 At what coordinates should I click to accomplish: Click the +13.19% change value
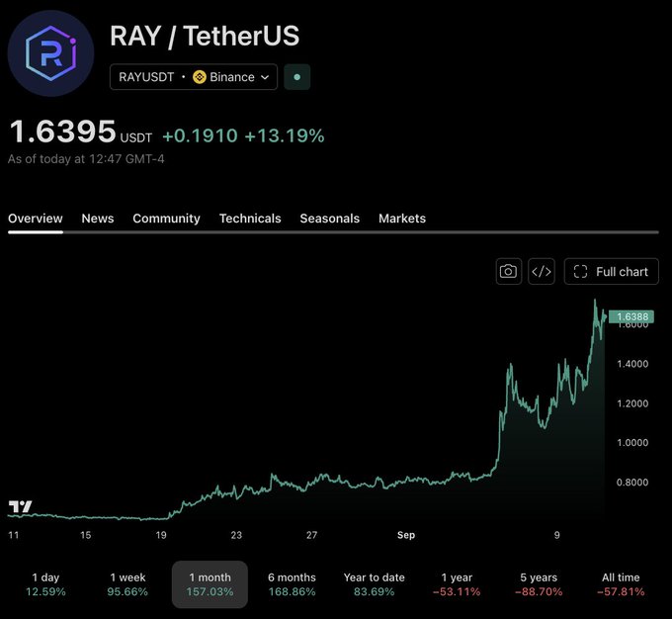click(285, 135)
